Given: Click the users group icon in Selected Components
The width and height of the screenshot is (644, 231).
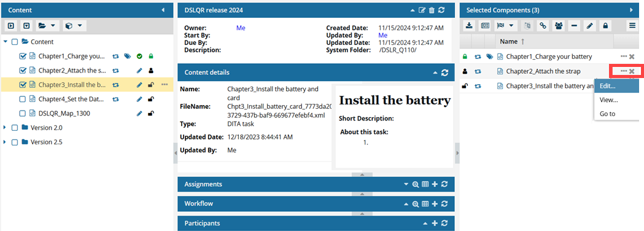Looking at the screenshot, I should coord(559,25).
